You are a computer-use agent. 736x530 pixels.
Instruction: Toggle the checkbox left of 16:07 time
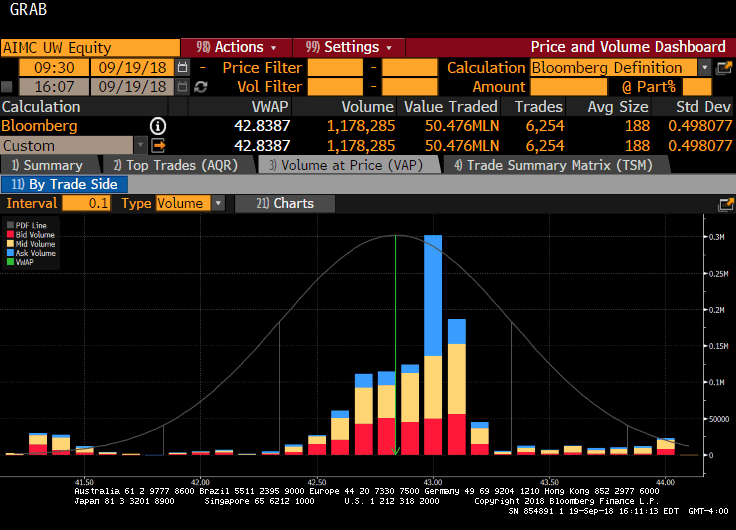pyautogui.click(x=8, y=87)
